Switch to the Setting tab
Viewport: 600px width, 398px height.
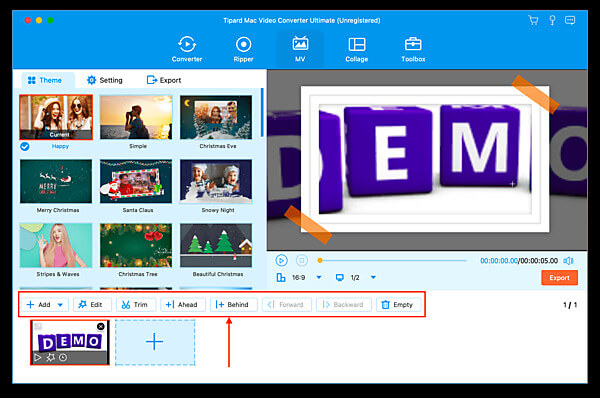tap(105, 80)
